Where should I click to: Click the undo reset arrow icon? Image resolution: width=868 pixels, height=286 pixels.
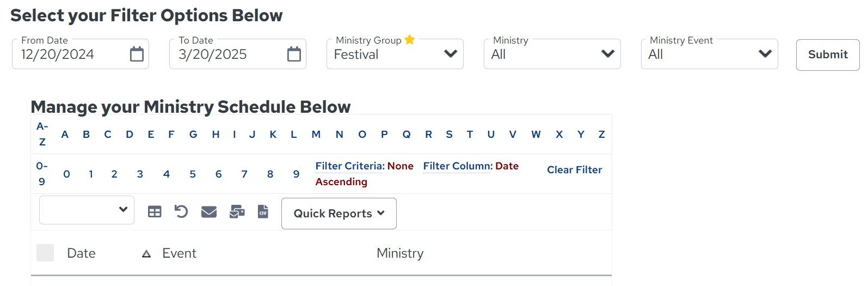click(x=181, y=211)
